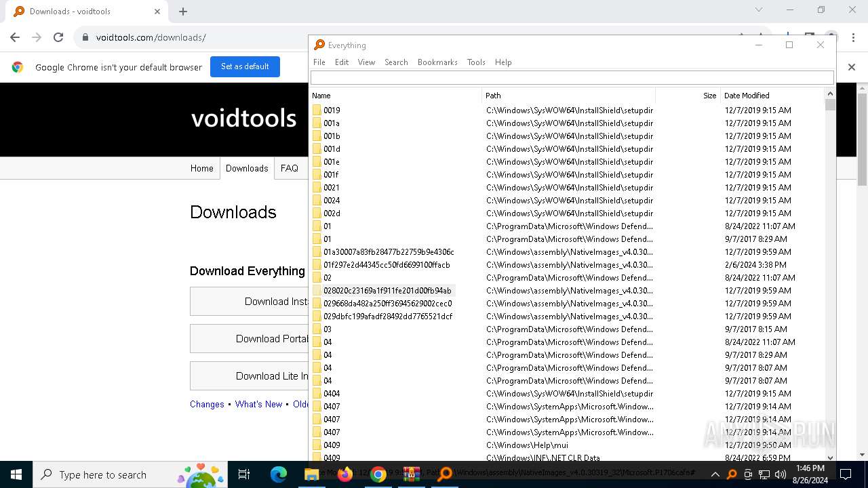Open the Tools menu in Everything
The image size is (868, 488).
476,62
